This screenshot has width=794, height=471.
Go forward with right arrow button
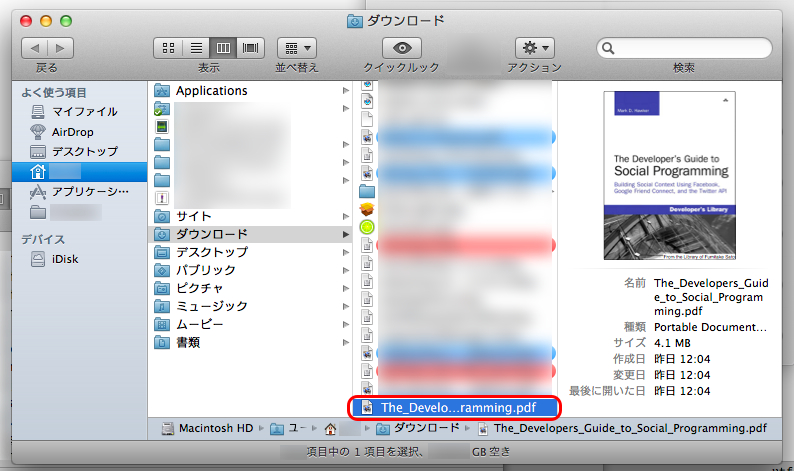[60, 47]
